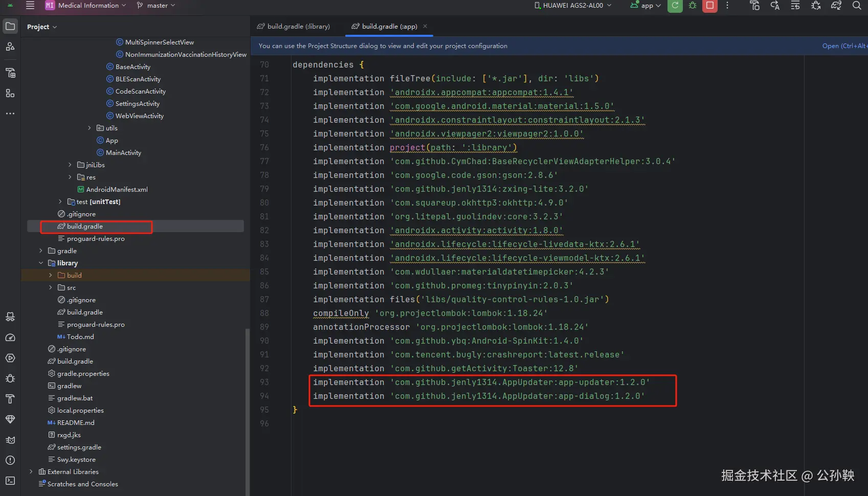This screenshot has height=496, width=868.
Task: Expand the library src folder
Action: click(x=51, y=288)
